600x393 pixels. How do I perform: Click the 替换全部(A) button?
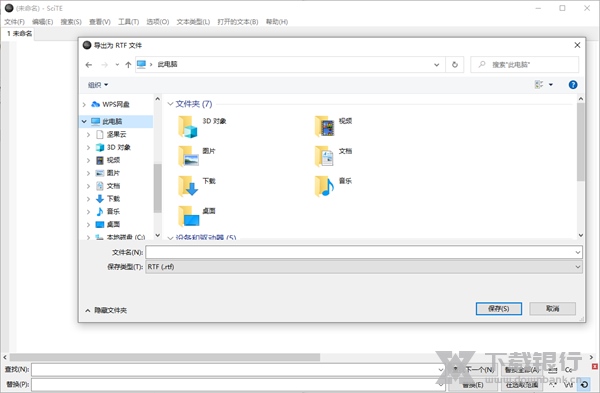[522, 370]
